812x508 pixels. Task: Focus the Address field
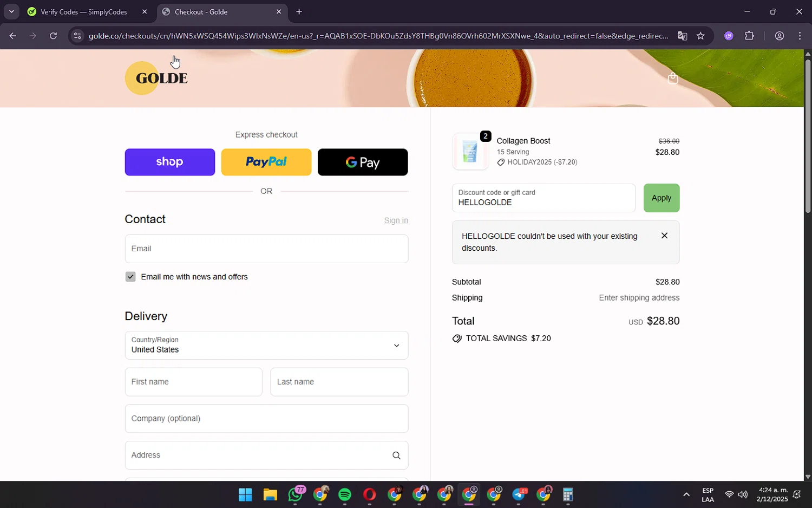click(266, 455)
